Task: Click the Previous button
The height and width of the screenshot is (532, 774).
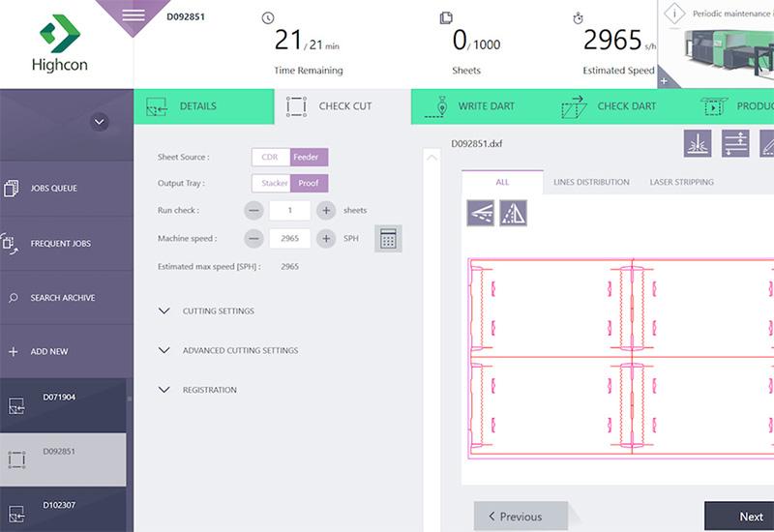Action: click(x=521, y=517)
